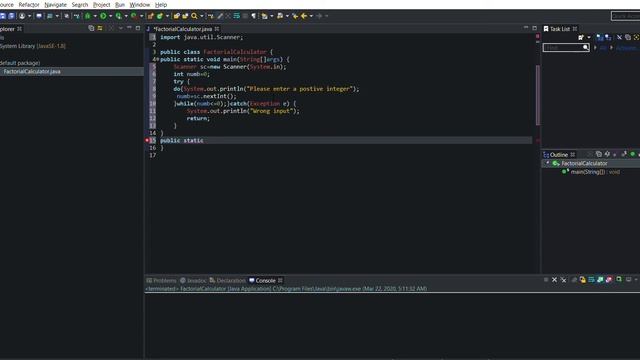Open the Run menu
This screenshot has width=640, height=360.
click(120, 4)
